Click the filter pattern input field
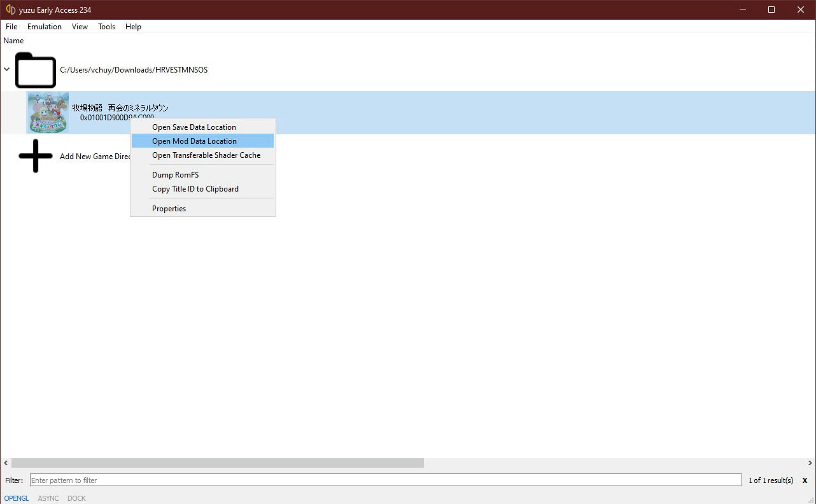816x504 pixels. point(386,480)
